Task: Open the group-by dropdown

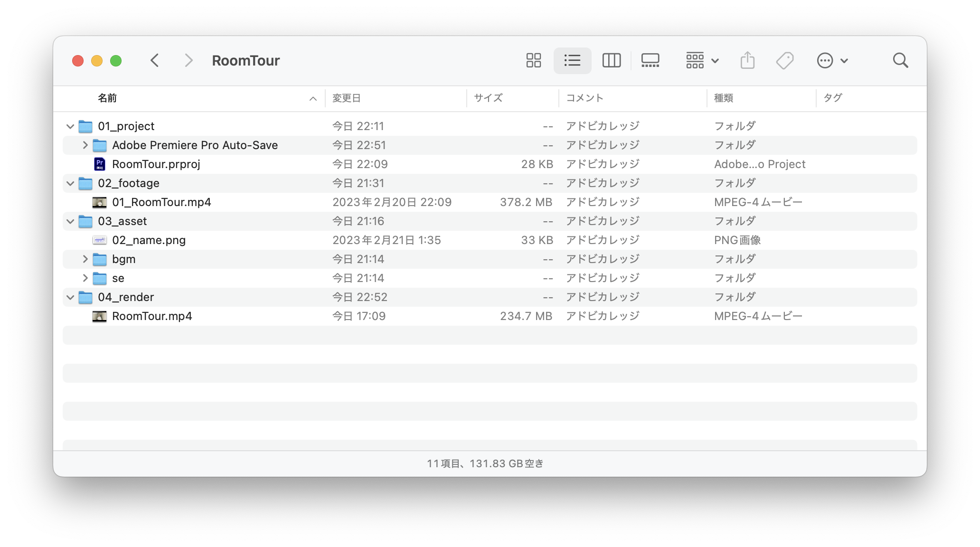Action: tap(702, 60)
